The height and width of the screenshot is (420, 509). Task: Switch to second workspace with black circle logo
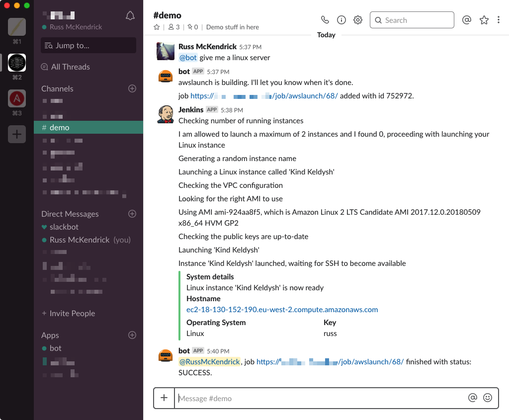[17, 62]
